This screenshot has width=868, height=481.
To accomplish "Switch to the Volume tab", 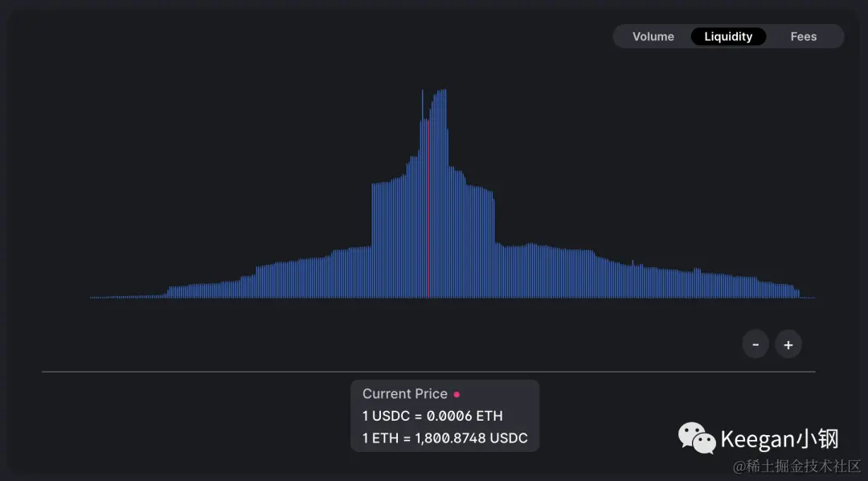I will [653, 36].
